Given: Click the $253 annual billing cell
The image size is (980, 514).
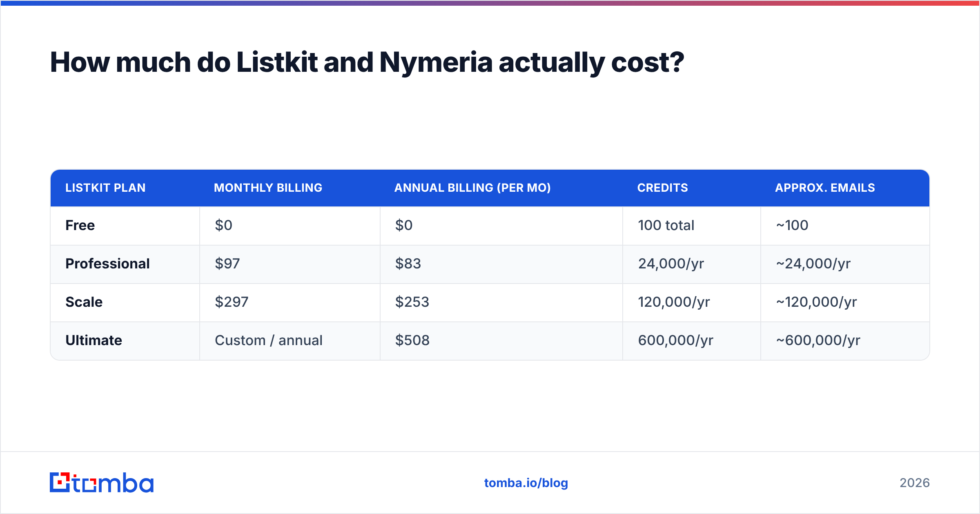Looking at the screenshot, I should pyautogui.click(x=501, y=302).
